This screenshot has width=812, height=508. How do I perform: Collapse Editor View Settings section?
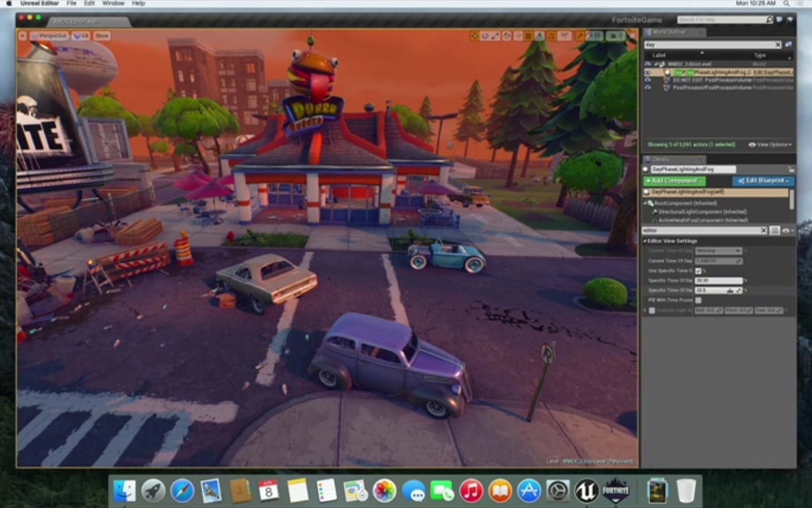[644, 241]
